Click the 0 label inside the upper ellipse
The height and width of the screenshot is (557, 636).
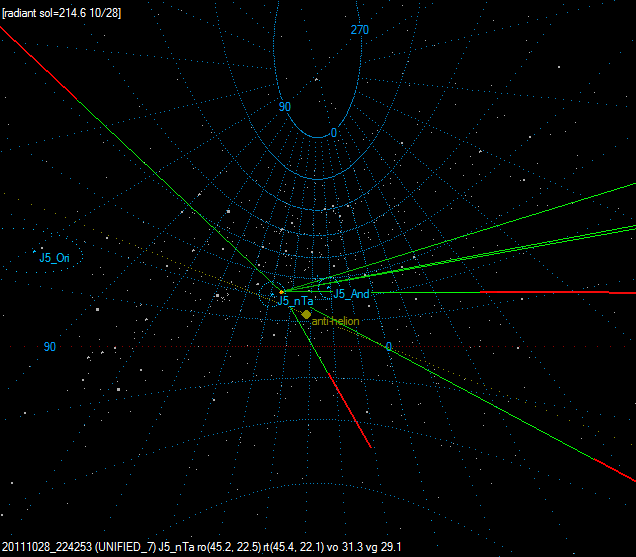click(x=334, y=133)
